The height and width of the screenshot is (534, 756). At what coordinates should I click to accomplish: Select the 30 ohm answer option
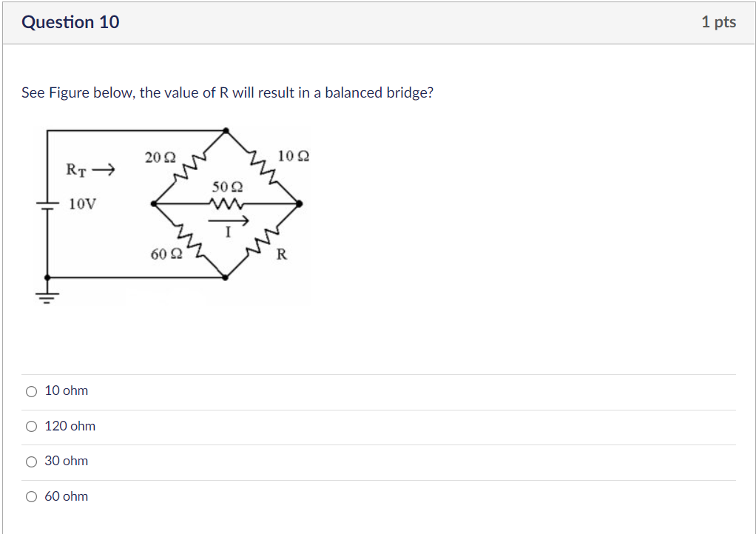coord(32,461)
